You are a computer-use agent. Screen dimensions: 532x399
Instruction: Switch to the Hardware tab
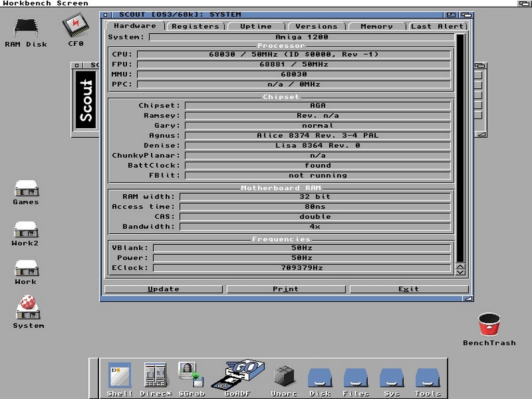pos(135,26)
